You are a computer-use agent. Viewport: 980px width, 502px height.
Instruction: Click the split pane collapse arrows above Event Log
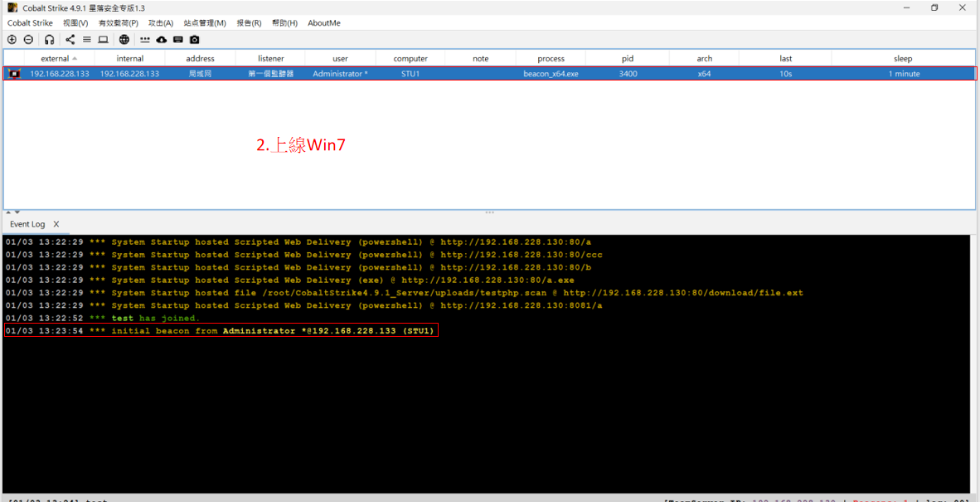coord(12,212)
